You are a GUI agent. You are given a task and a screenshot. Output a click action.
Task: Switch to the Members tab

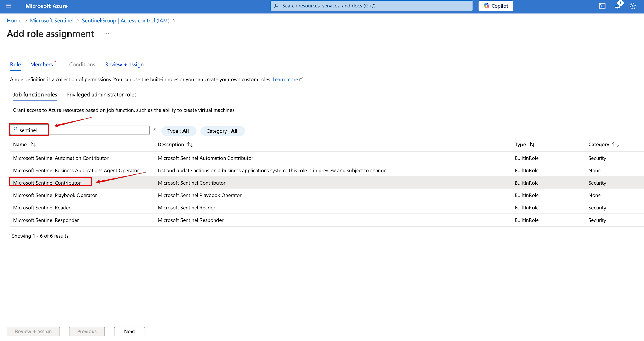point(42,64)
